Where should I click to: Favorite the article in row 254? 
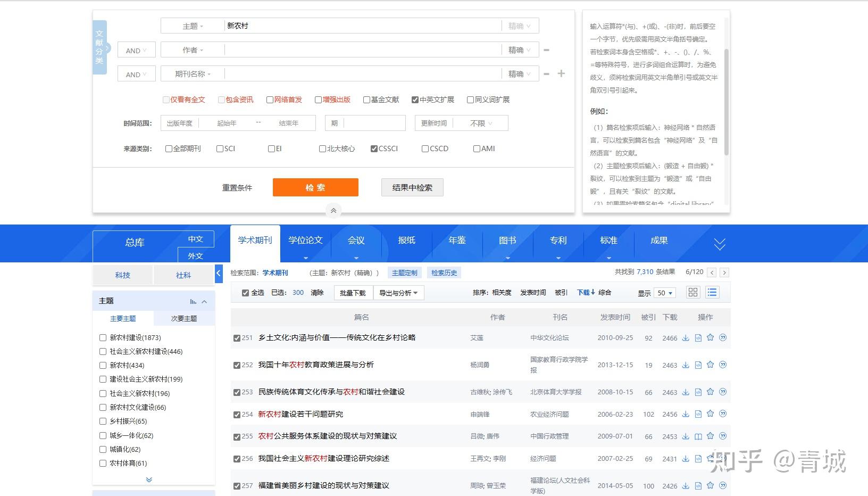710,414
